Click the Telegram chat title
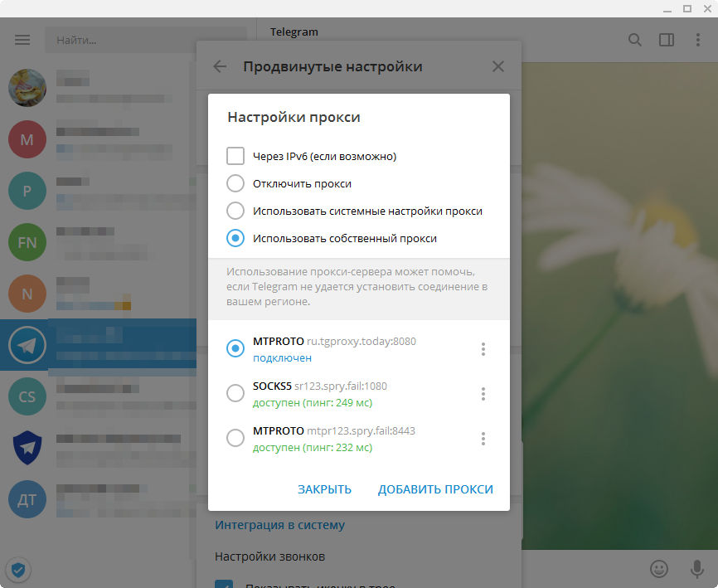Viewport: 718px width, 588px height. coord(294,32)
